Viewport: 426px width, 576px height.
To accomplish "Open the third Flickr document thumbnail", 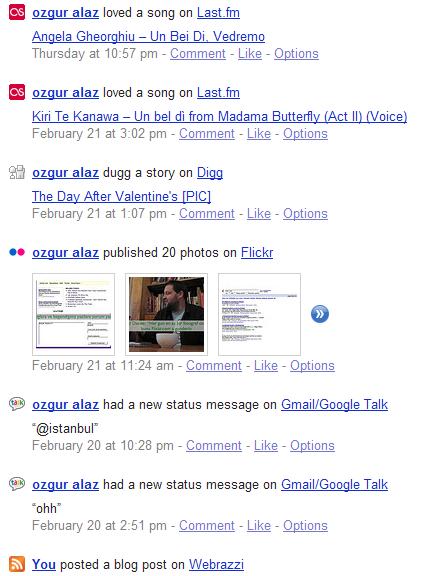I will [x=259, y=314].
